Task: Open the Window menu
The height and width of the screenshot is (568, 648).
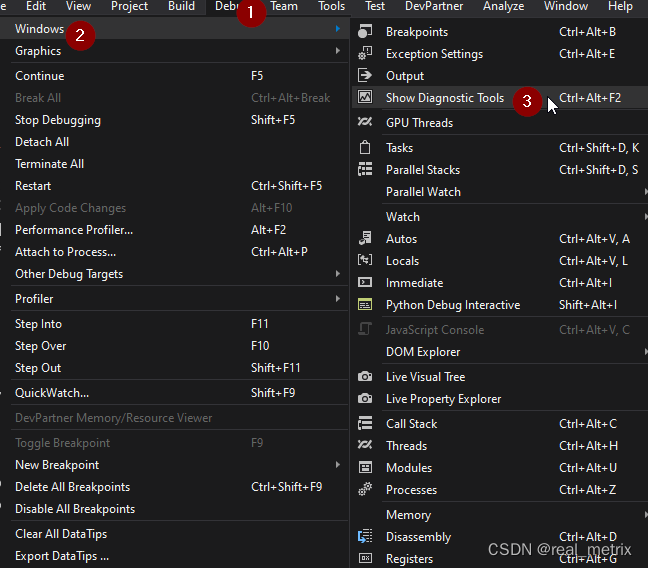Action: 566,6
